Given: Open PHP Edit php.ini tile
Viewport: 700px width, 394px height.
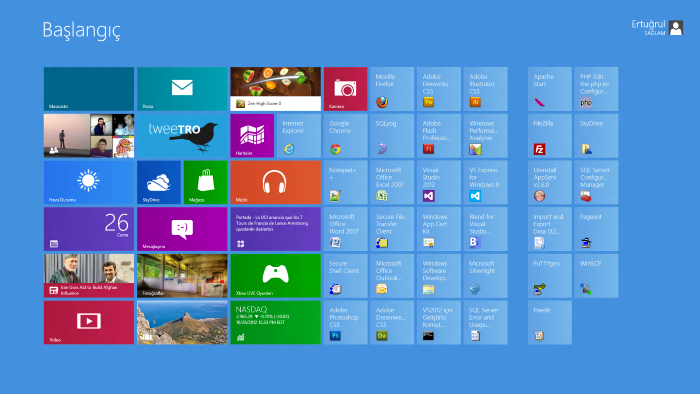Looking at the screenshot, I should pos(596,89).
